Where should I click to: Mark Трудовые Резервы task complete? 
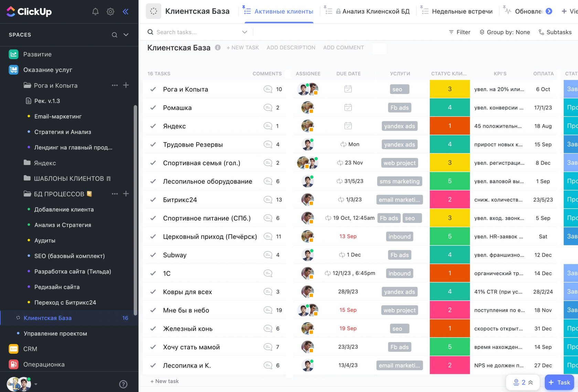click(153, 144)
